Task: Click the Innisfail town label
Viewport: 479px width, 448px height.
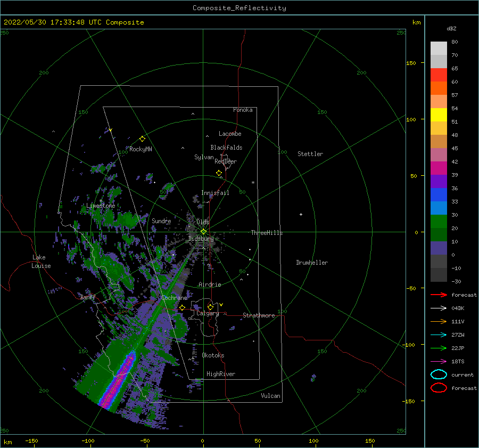Action: [215, 193]
